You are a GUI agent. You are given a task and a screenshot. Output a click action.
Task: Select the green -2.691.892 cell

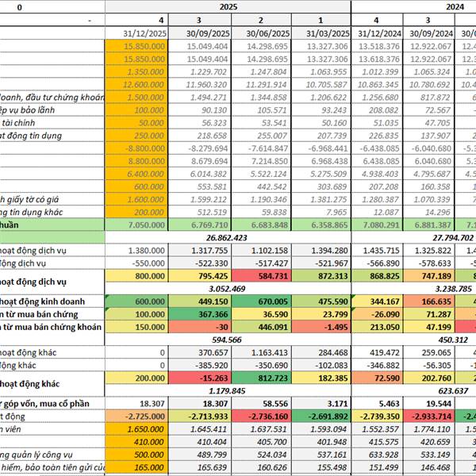[x=321, y=416]
